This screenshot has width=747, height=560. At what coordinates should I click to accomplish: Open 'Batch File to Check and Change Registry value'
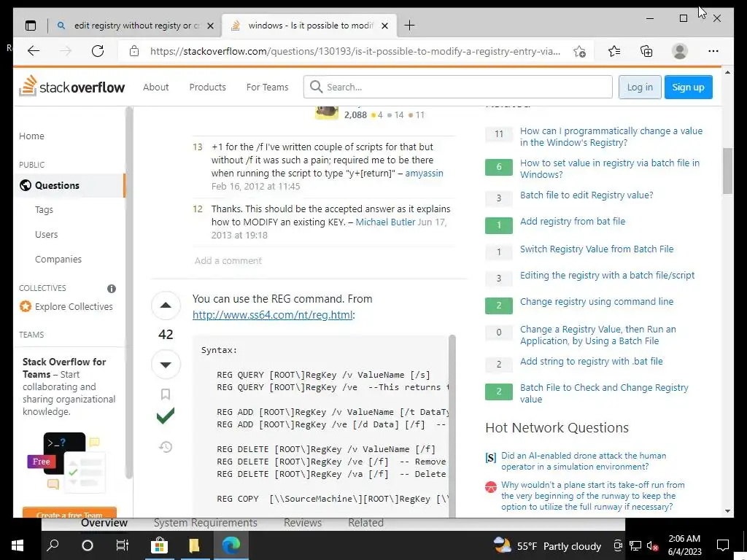604,393
